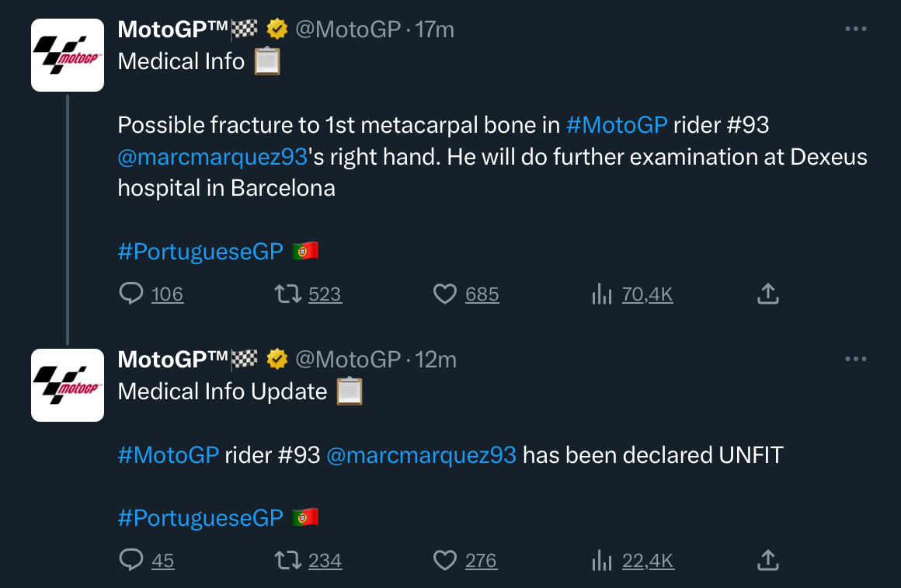
Task: Open #PortugueseGP hashtag in update tweet
Action: pos(200,518)
